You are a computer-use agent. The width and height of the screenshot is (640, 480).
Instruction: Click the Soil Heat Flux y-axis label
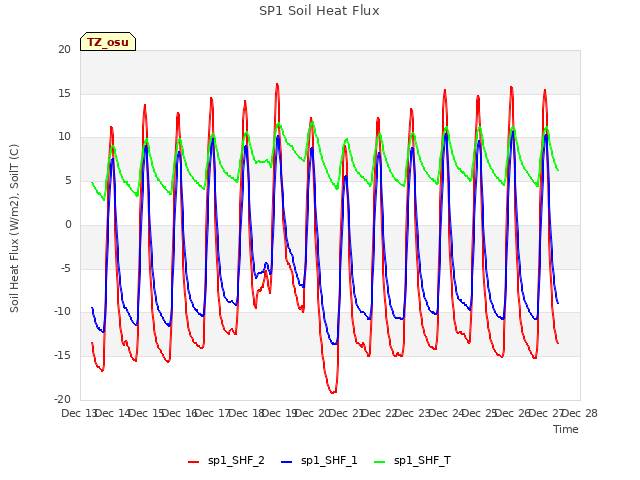15,228
